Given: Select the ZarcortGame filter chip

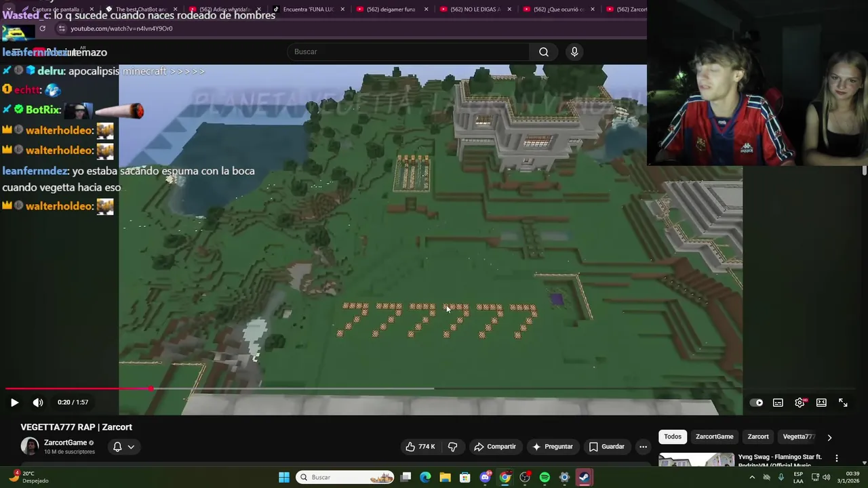Looking at the screenshot, I should pos(714,436).
